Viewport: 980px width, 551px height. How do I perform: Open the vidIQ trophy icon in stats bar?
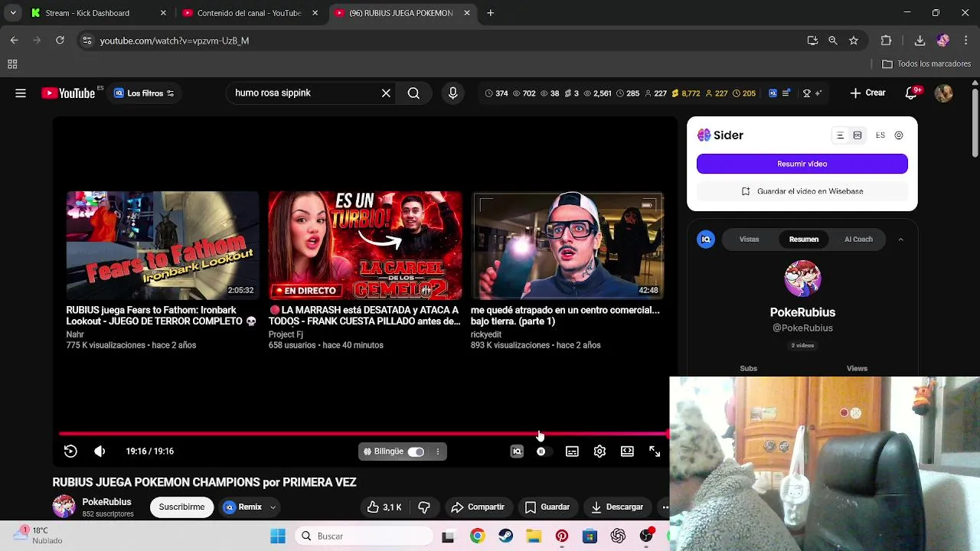pos(806,93)
